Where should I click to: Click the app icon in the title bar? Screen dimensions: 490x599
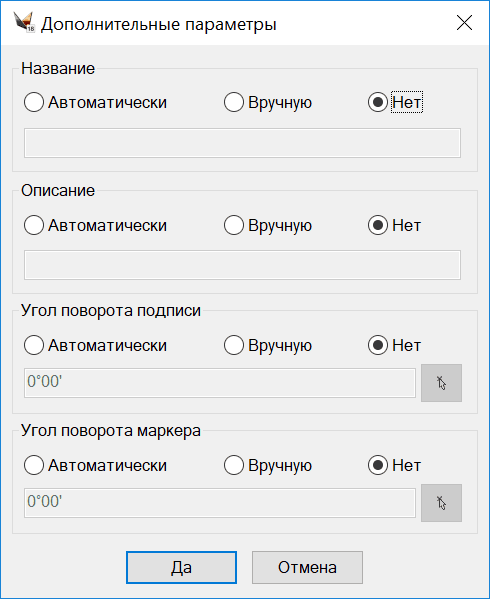[24, 23]
